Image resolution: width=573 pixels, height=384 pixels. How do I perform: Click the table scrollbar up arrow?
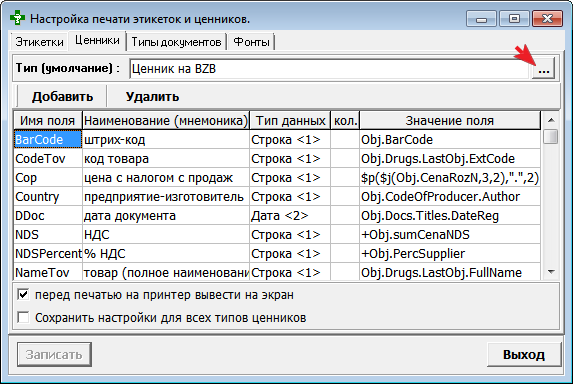[x=551, y=120]
